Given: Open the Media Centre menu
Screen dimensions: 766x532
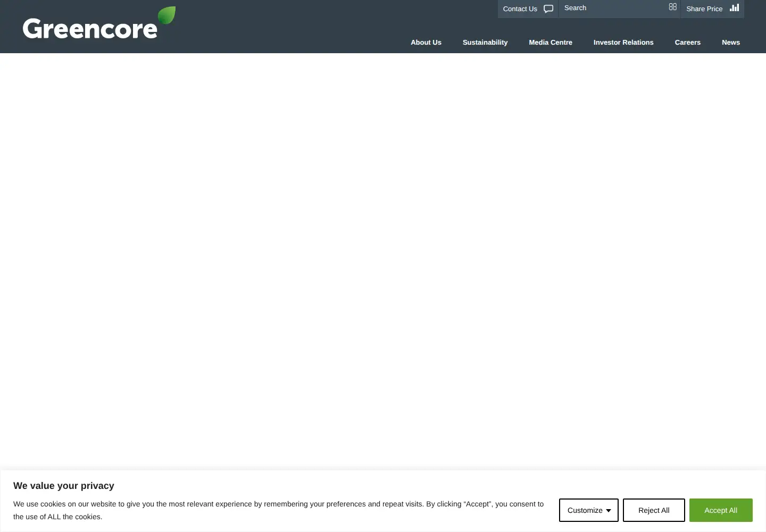Looking at the screenshot, I should click(x=551, y=43).
